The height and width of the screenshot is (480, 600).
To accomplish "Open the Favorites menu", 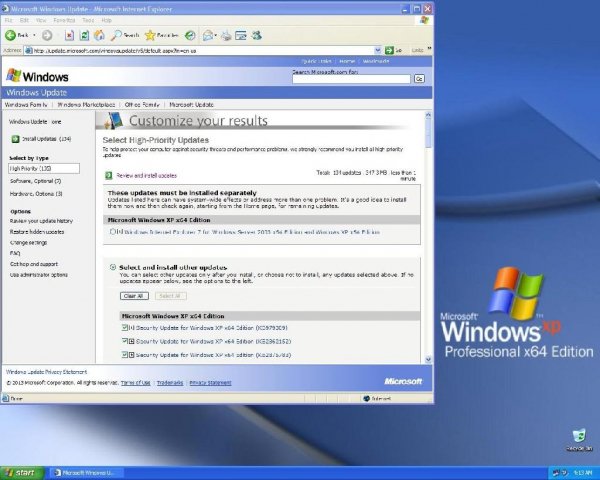I will [x=64, y=20].
